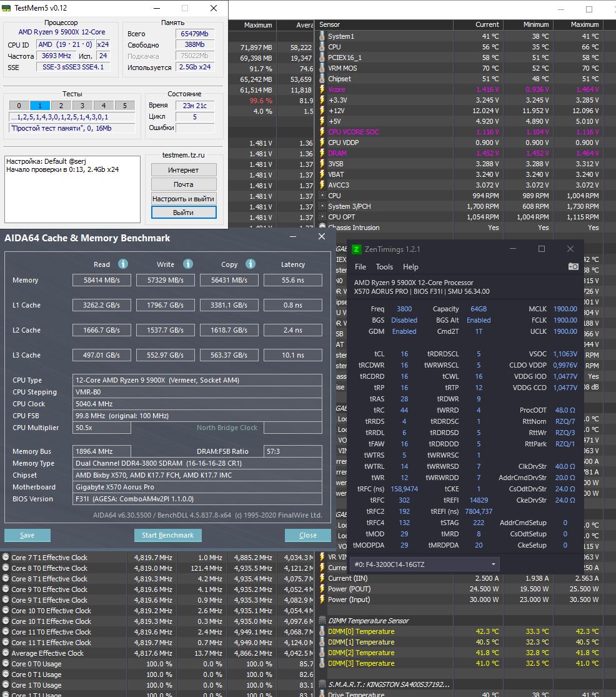Click the fan icon beside System 3/PCH
Screen dimensions: 616x697
322,206
